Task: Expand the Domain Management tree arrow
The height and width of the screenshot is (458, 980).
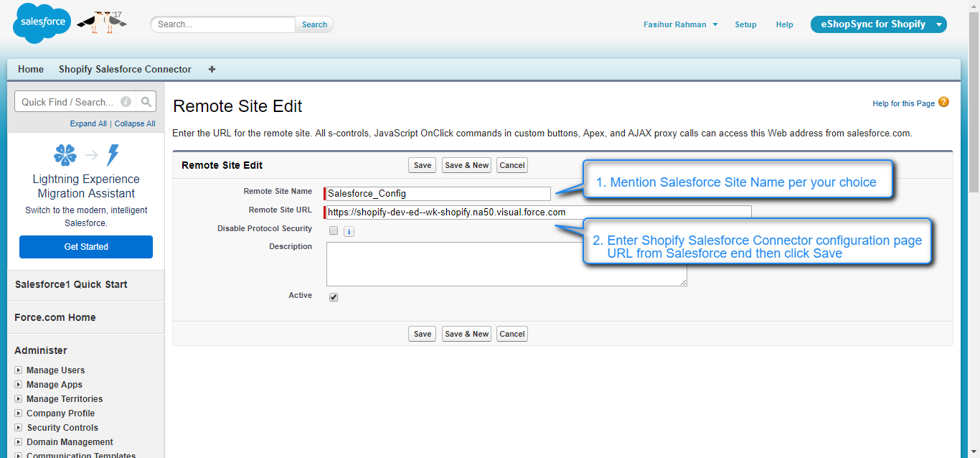Action: tap(19, 442)
